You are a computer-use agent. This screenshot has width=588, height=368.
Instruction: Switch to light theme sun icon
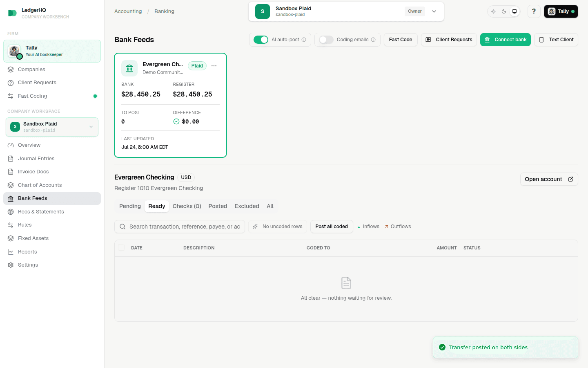493,11
